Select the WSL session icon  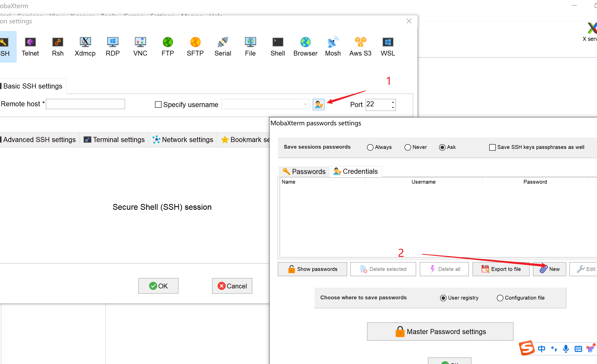(x=388, y=47)
